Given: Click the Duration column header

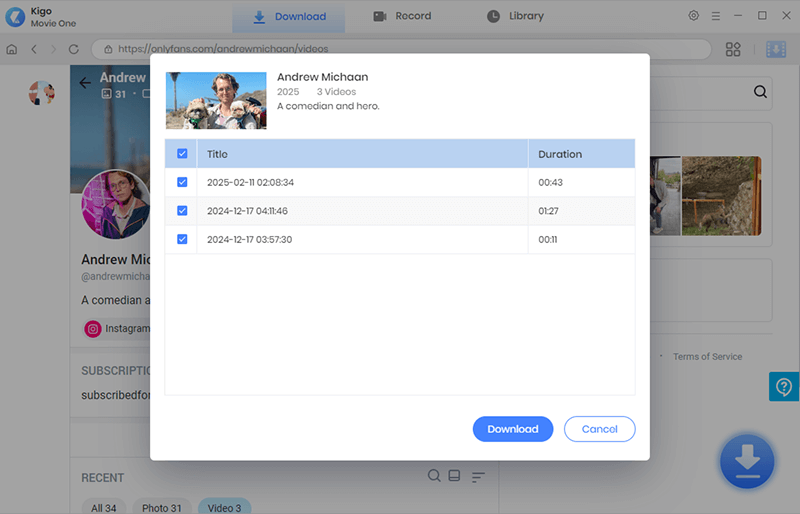Looking at the screenshot, I should (582, 154).
